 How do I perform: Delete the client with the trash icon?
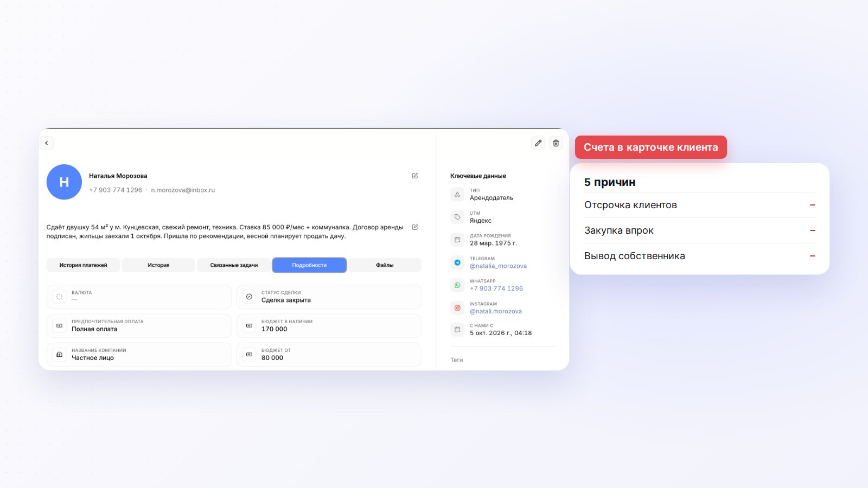556,143
